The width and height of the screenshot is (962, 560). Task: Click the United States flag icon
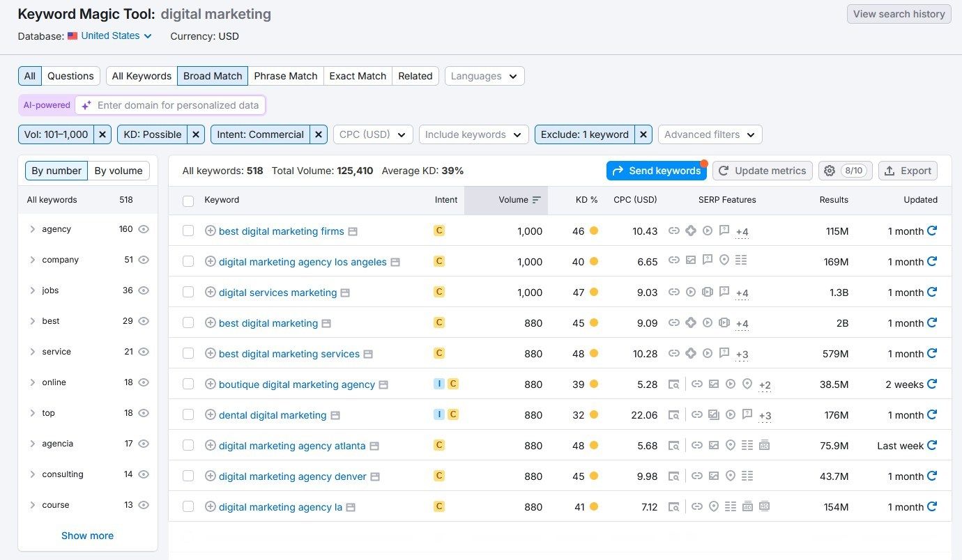coord(72,36)
